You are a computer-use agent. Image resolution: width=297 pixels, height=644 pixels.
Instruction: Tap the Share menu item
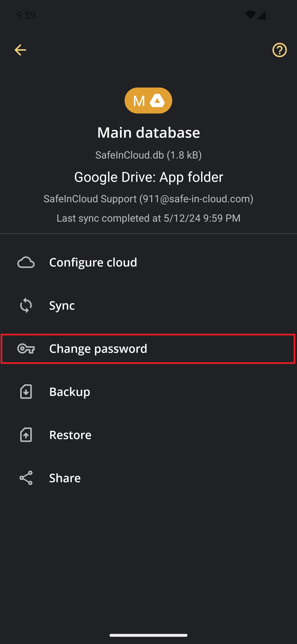65,478
